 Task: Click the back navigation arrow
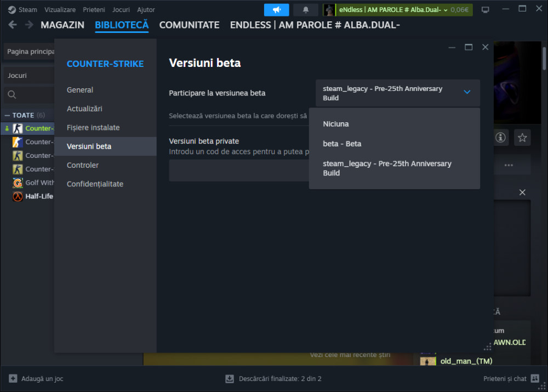pos(13,25)
